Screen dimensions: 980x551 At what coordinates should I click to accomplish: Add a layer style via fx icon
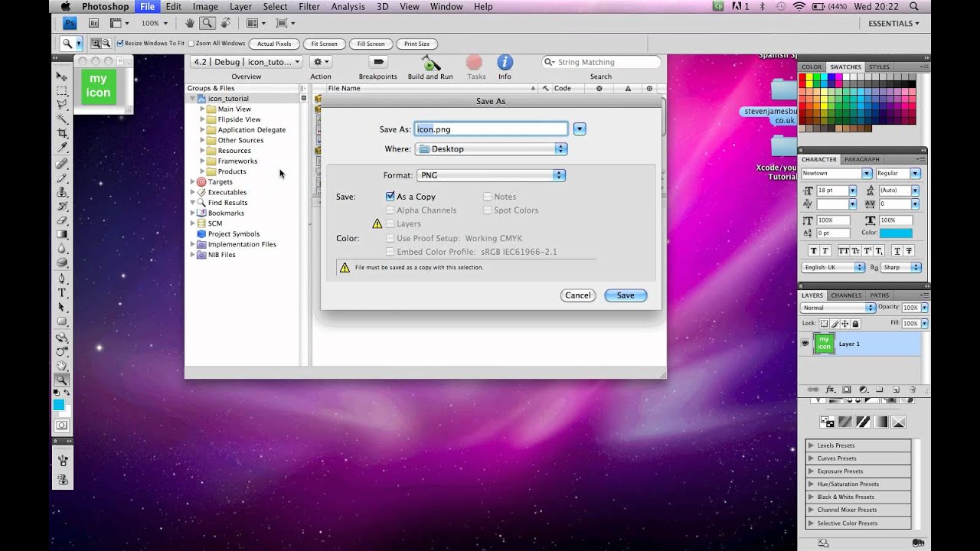coord(829,390)
